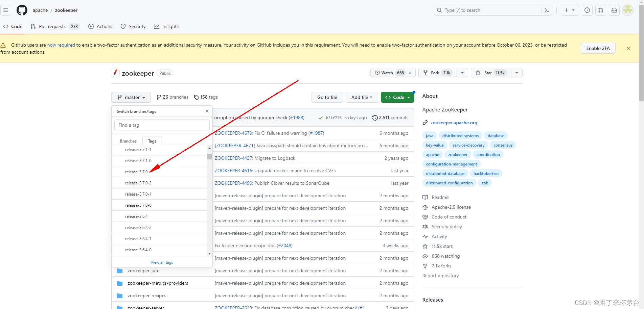Open commit hash b31f776
This screenshot has width=644, height=309.
coord(334,118)
